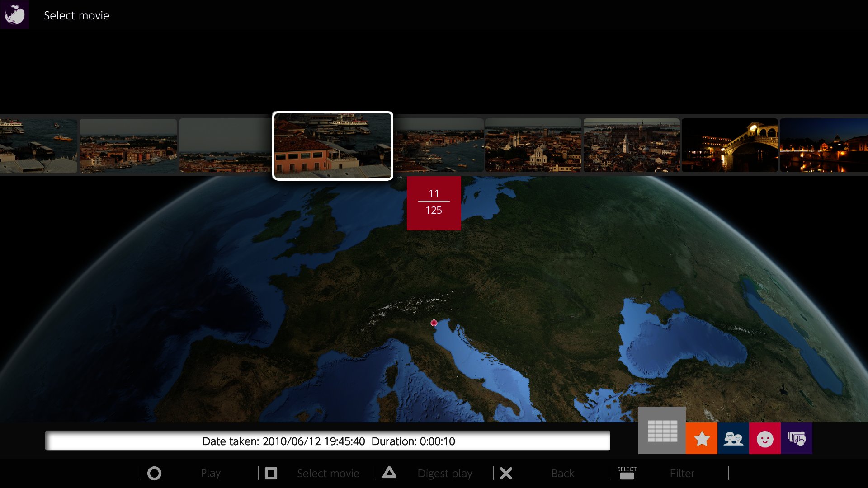Click the Play label
Viewport: 868px width, 488px height.
(x=211, y=474)
